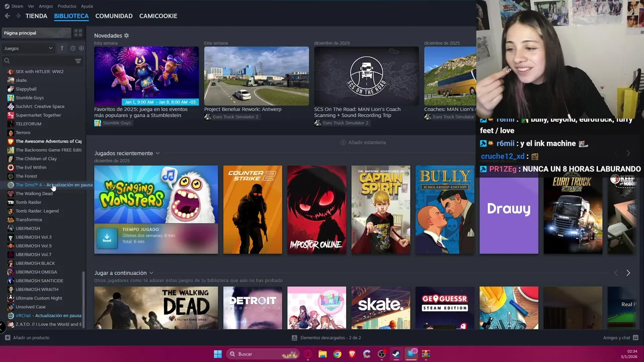The image size is (644, 362).
Task: Open Bully Scholarship Edition cover
Action: pyautogui.click(x=445, y=210)
